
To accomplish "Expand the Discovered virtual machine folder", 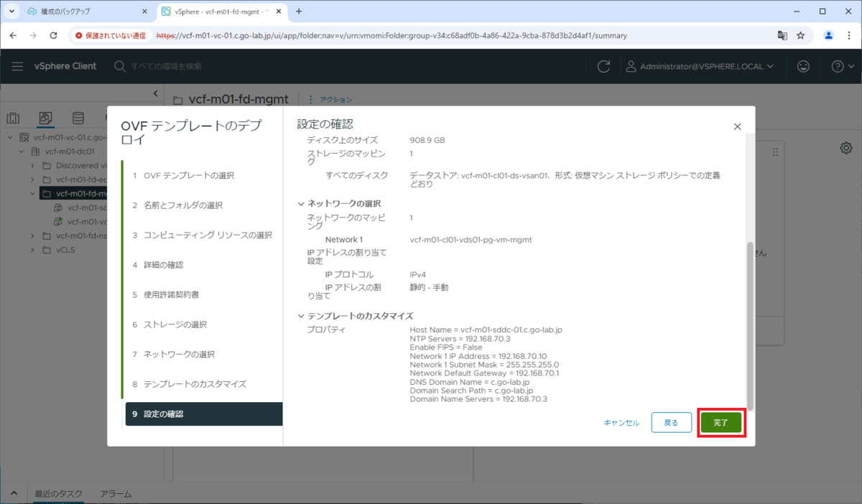I will 33,166.
